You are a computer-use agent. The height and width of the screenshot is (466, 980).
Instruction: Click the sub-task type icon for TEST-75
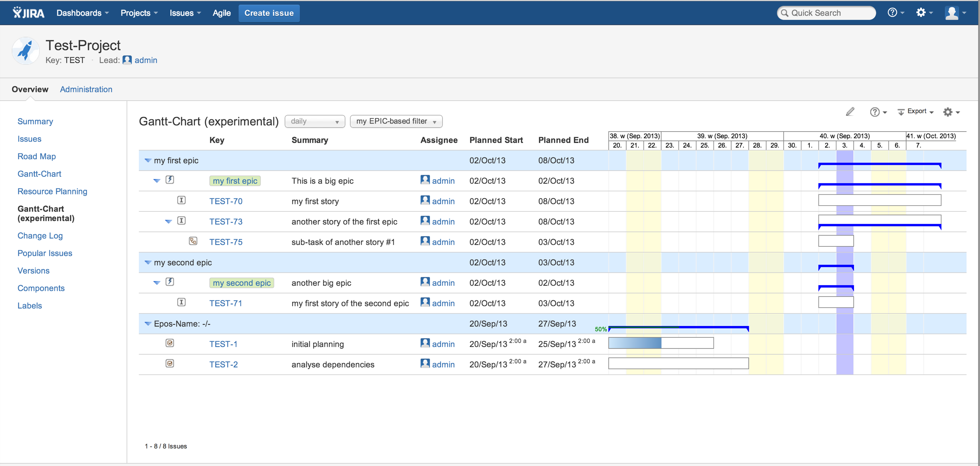193,241
